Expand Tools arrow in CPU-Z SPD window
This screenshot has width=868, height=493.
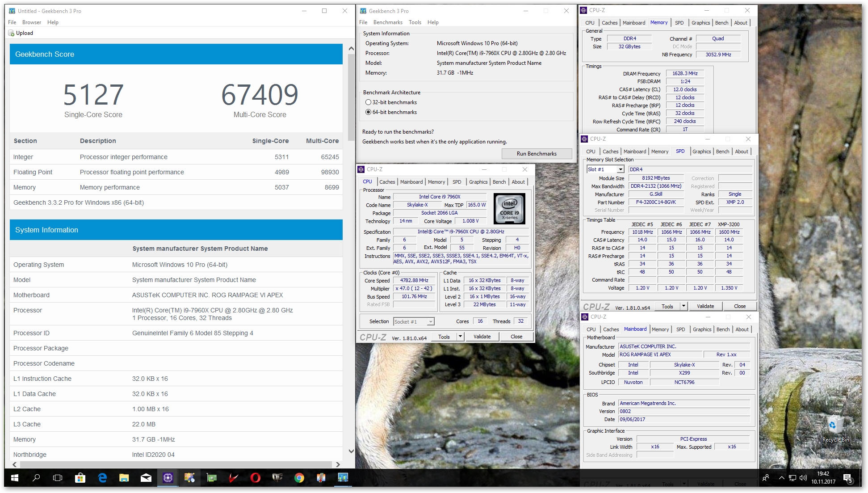(683, 306)
